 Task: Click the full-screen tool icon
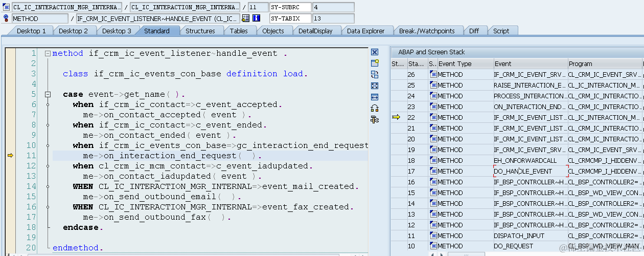[x=375, y=86]
